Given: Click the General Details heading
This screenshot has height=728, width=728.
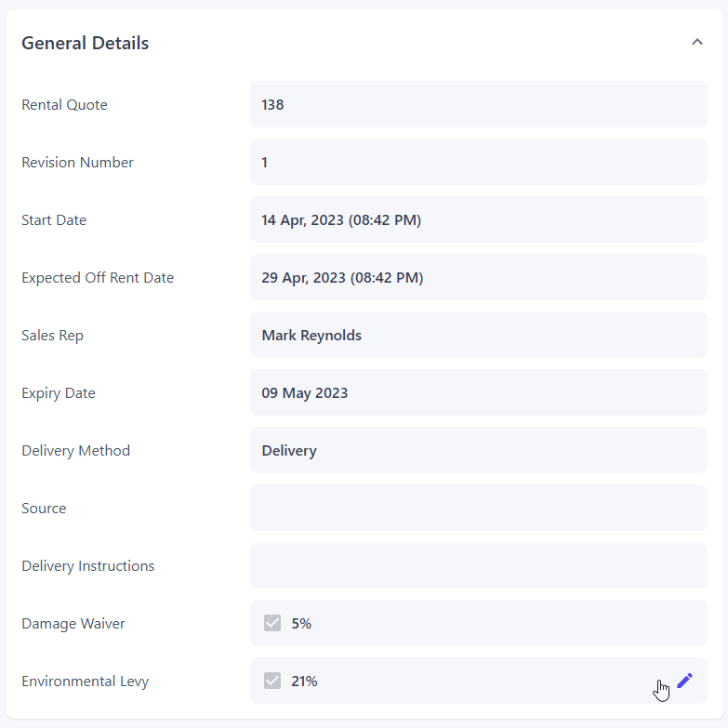Looking at the screenshot, I should pos(86,43).
